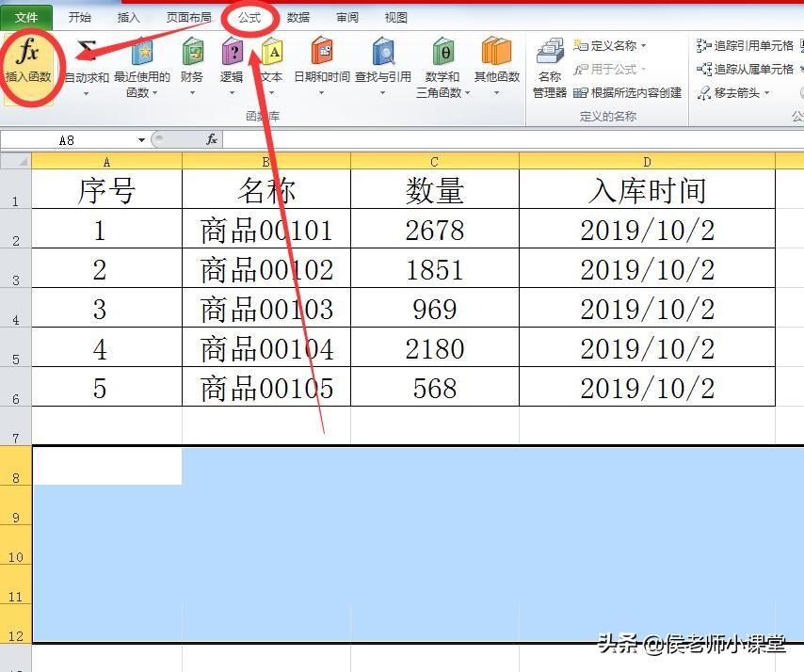Open the More Functions (其他函数) icon
Screen dimensions: 804x672
496,51
